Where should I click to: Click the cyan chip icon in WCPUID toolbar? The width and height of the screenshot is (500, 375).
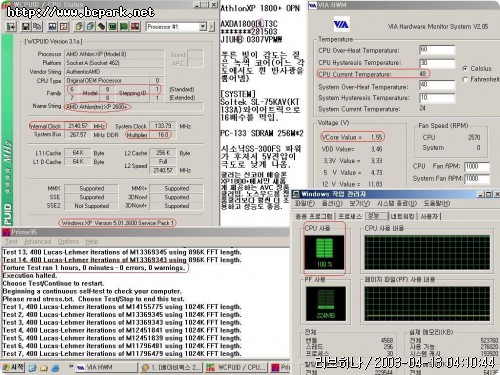pyautogui.click(x=90, y=26)
